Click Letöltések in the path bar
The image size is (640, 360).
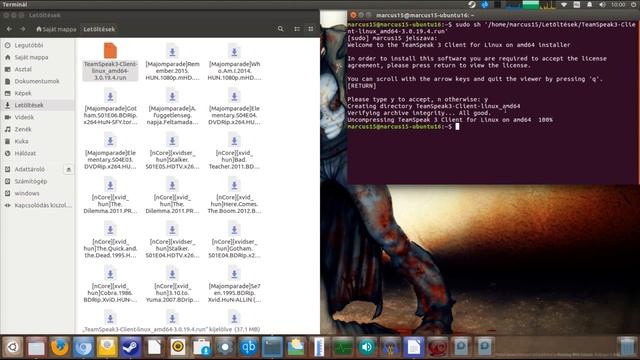coord(99,29)
